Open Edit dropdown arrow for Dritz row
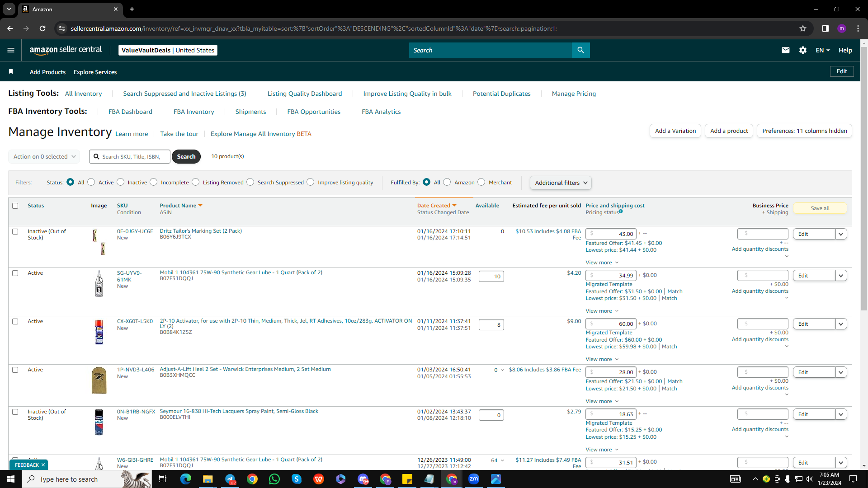Screen dimensions: 868x488 [x=841, y=234]
